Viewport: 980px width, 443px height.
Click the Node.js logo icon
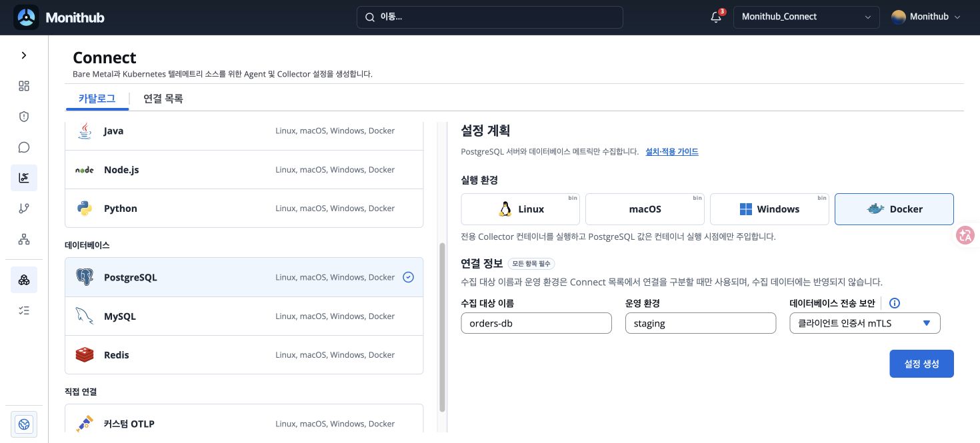click(x=84, y=170)
